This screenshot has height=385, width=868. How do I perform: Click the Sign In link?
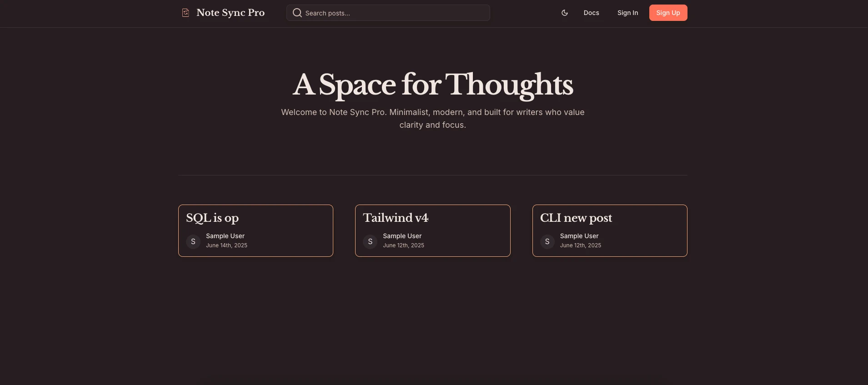[627, 13]
